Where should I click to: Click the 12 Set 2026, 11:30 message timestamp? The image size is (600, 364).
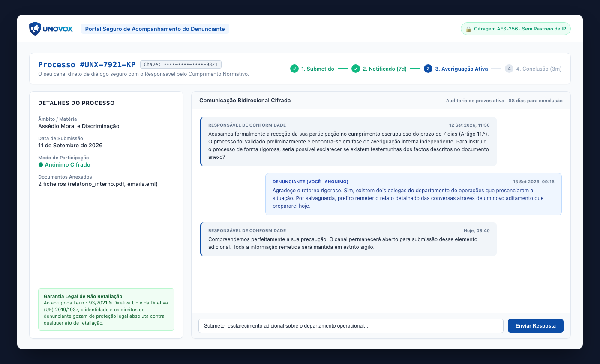469,125
